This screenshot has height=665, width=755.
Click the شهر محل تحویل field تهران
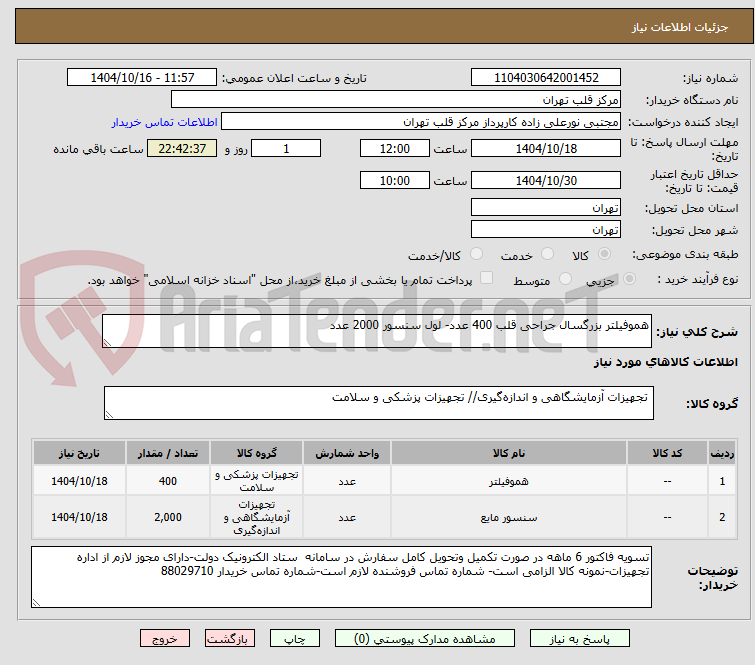click(546, 230)
